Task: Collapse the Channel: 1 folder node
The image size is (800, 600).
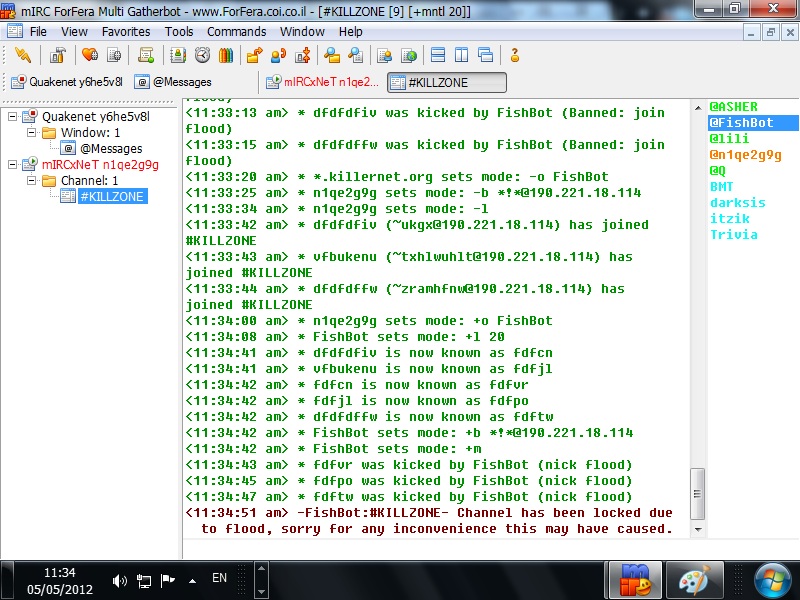Action: [32, 181]
